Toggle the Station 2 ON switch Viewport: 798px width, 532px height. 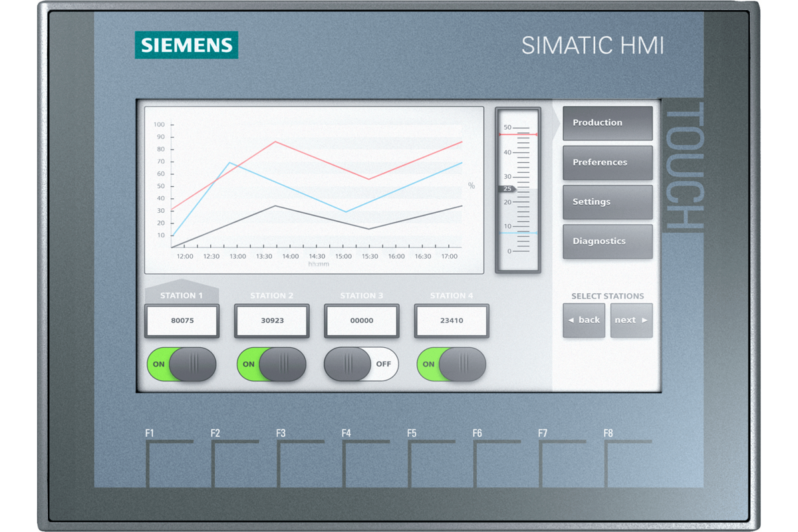(x=272, y=364)
